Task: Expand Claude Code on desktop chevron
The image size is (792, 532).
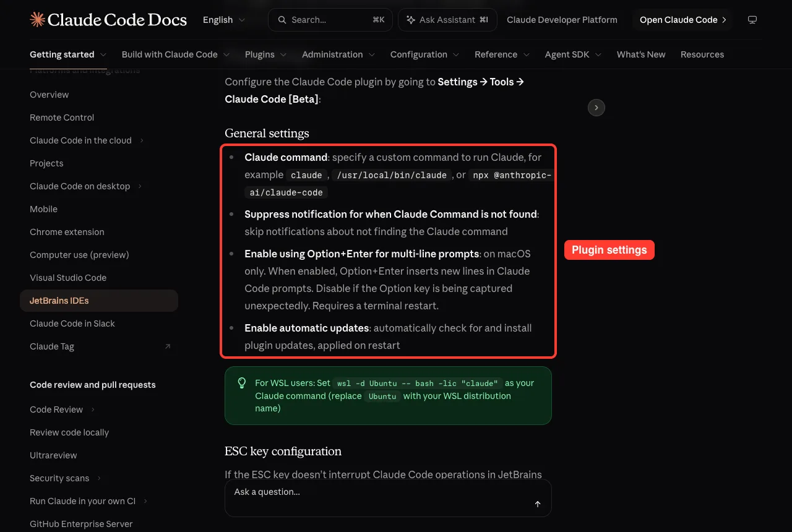Action: [x=140, y=186]
